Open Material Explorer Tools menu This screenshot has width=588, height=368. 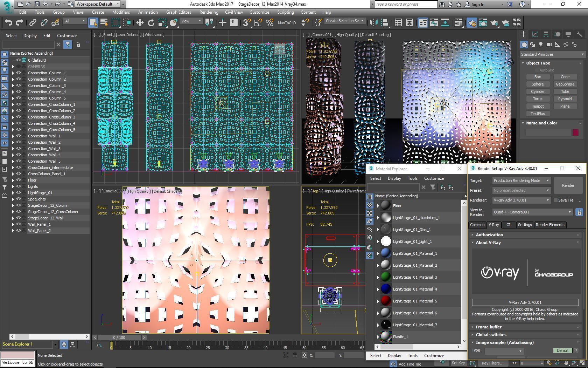pyautogui.click(x=412, y=178)
